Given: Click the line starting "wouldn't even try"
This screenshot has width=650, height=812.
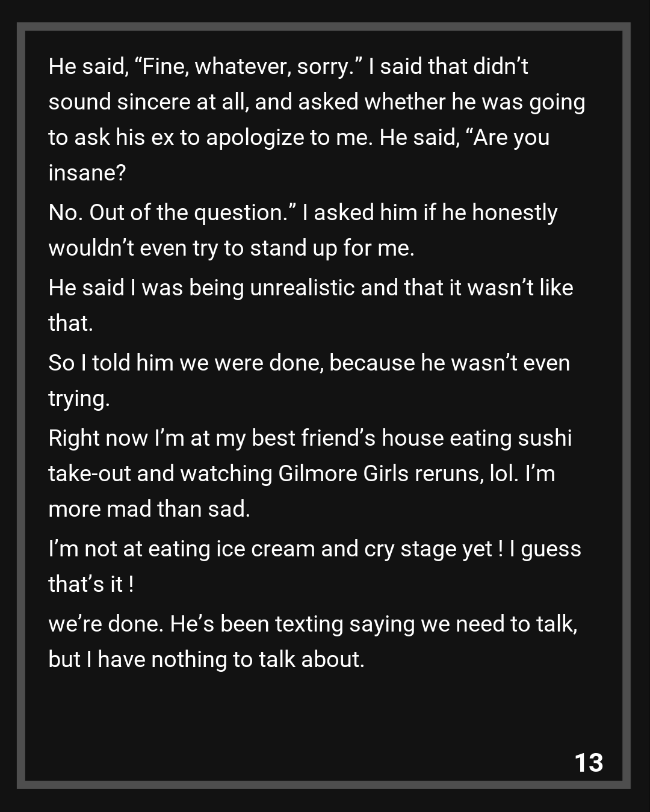Looking at the screenshot, I should coord(231,248).
